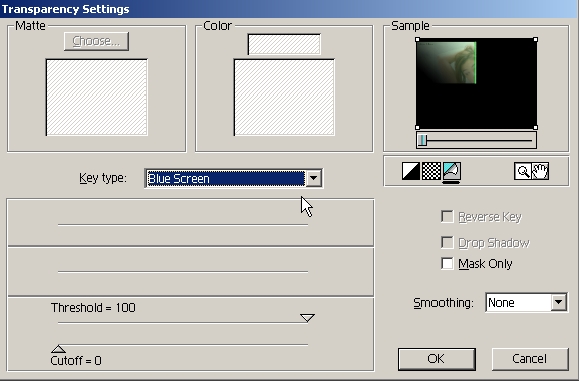Select the black/white background icon

point(411,171)
